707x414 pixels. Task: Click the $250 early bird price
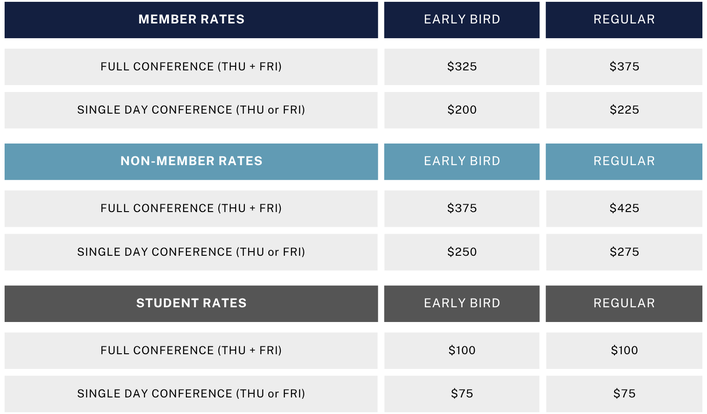point(462,252)
